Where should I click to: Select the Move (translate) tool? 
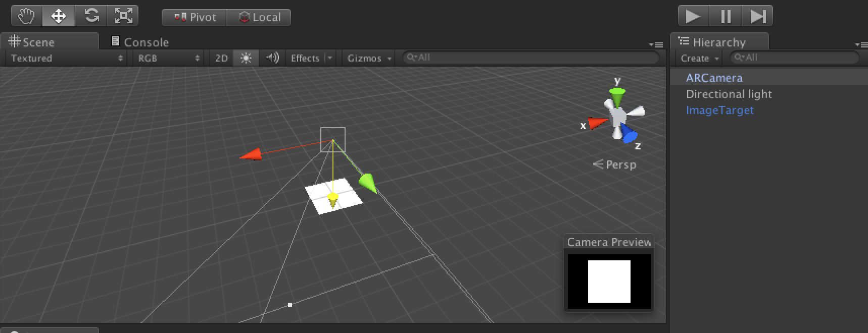(x=59, y=17)
